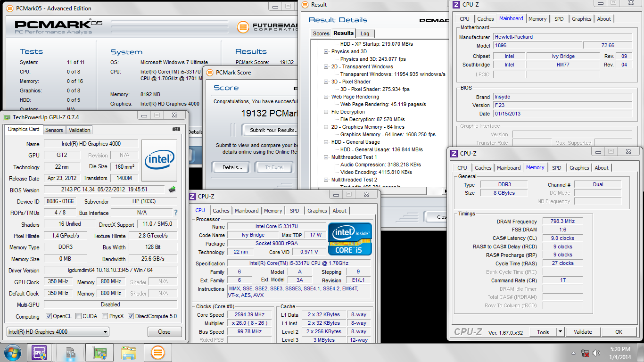Click the PCMark Score title bar icon

point(210,73)
